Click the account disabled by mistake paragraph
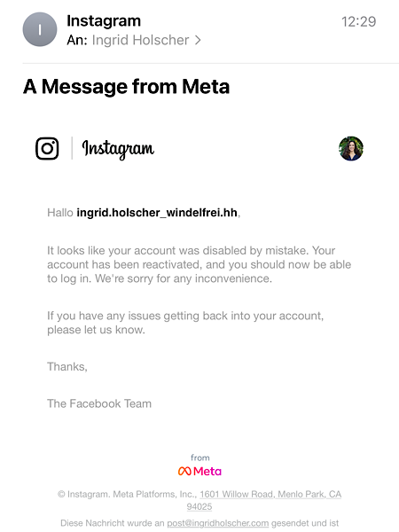 click(x=199, y=264)
